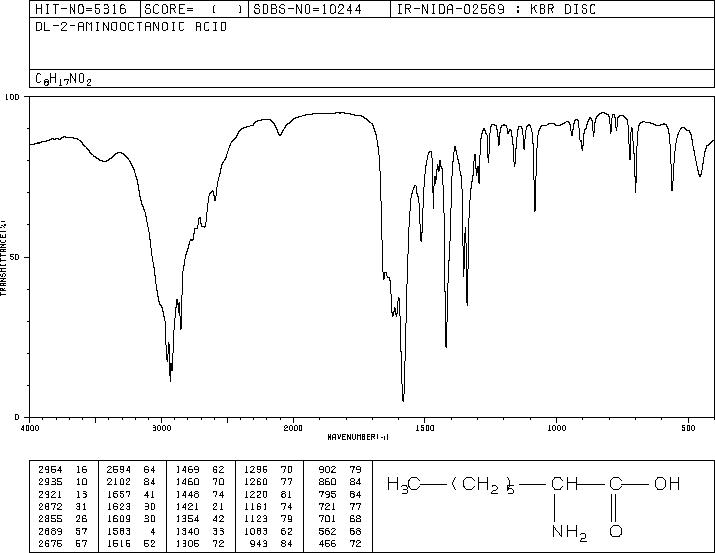Click the 1260 peak entry in table

pyautogui.click(x=268, y=482)
